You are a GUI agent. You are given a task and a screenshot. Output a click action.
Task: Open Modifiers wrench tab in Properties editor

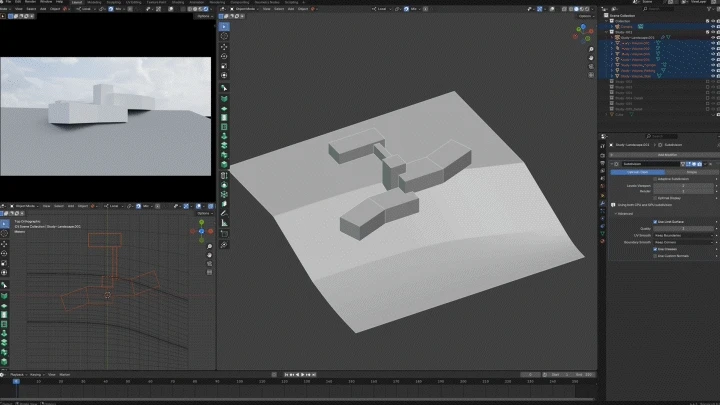(x=602, y=203)
